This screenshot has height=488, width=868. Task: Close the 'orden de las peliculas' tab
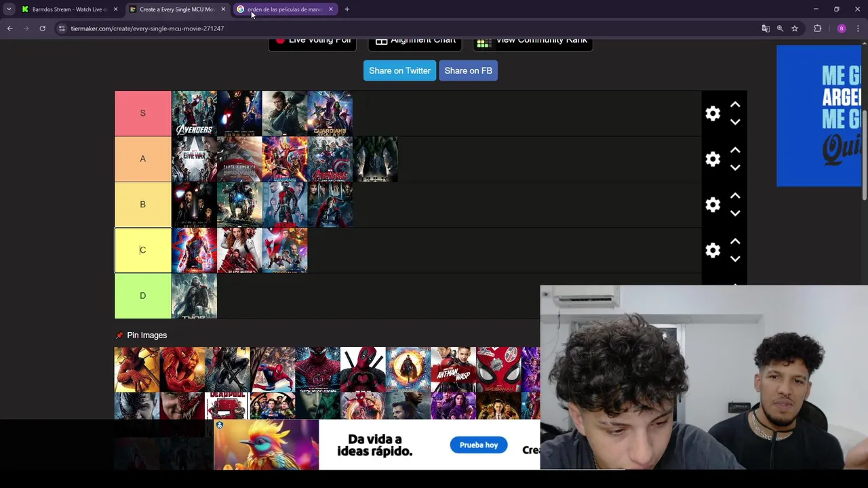331,9
